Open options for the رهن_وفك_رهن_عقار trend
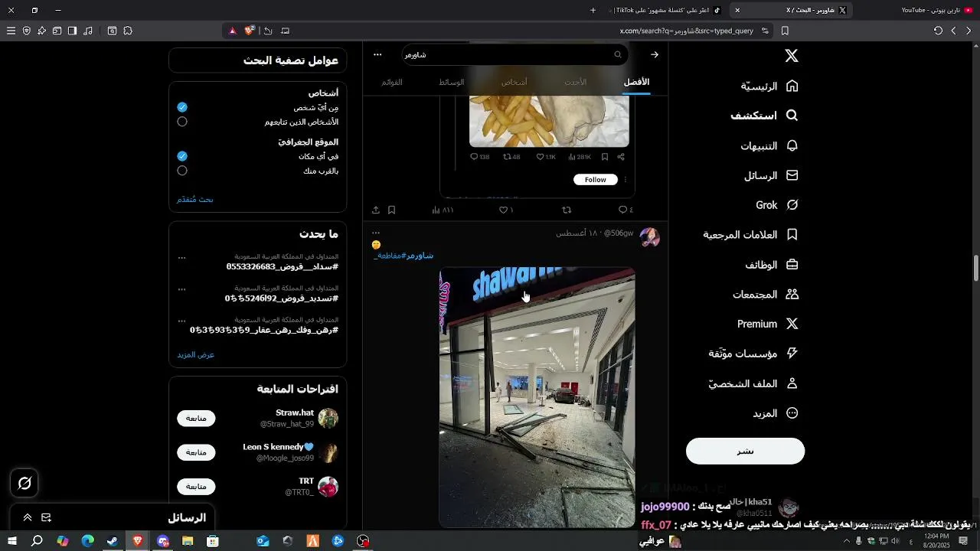Screen dimensions: 980x551 pyautogui.click(x=182, y=321)
